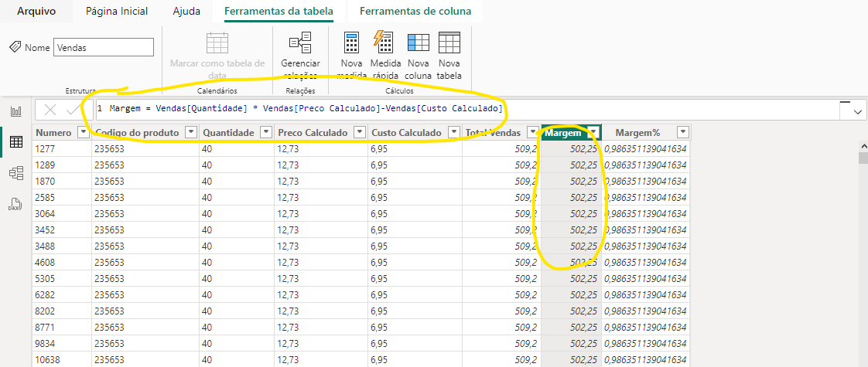Image resolution: width=868 pixels, height=367 pixels.
Task: Open the Quantidade column filter dropdown
Action: pos(265,133)
